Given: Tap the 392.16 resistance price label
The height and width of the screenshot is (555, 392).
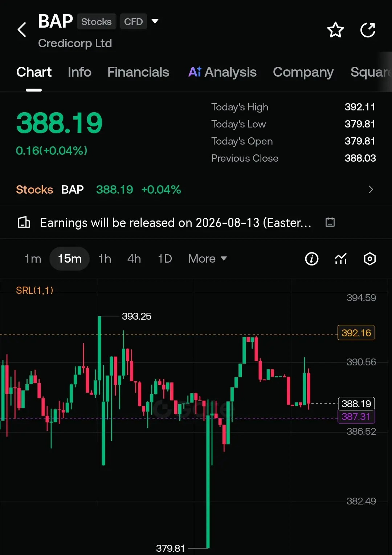Looking at the screenshot, I should click(356, 333).
